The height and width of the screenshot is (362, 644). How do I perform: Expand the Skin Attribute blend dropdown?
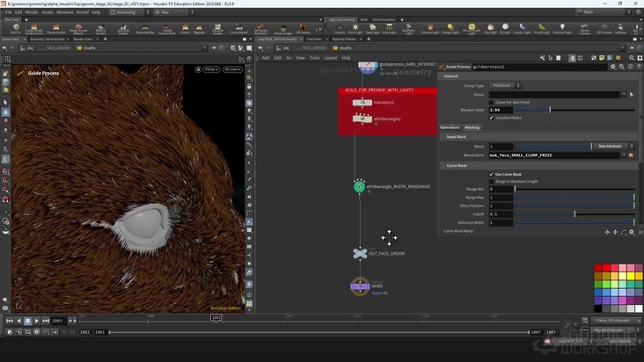tap(613, 146)
